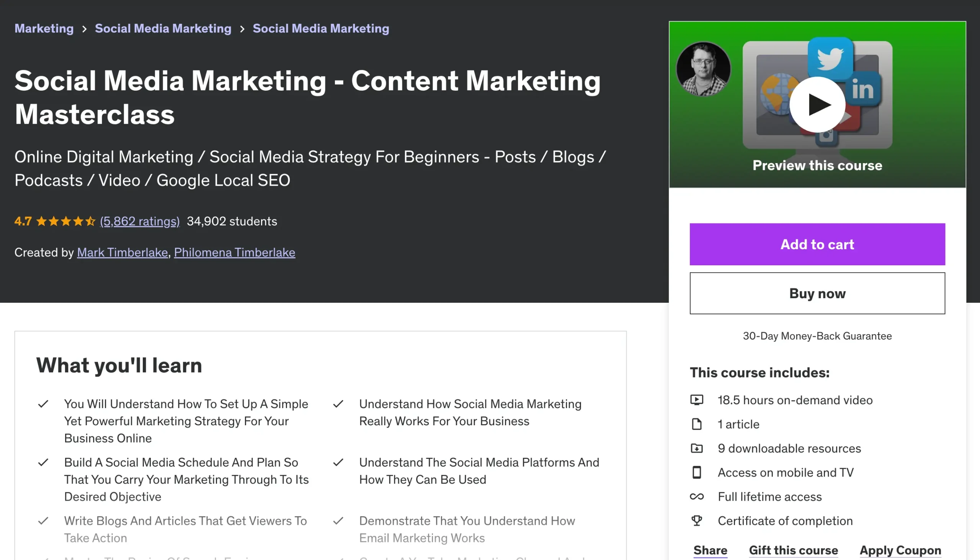
Task: Click the article document icon
Action: 697,424
